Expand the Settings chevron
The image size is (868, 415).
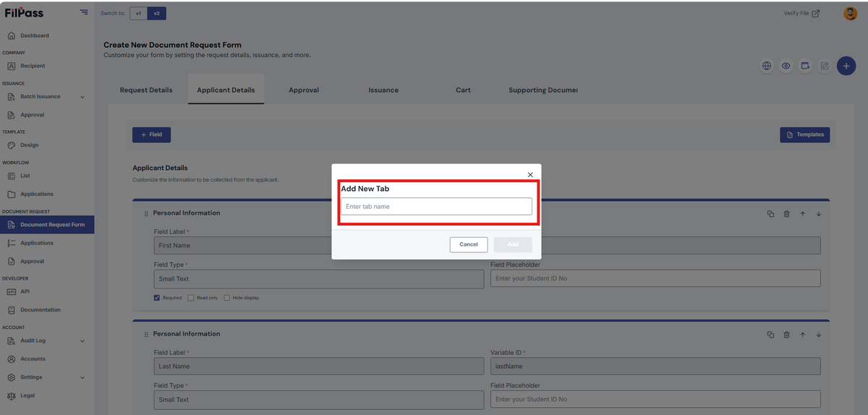(82, 377)
